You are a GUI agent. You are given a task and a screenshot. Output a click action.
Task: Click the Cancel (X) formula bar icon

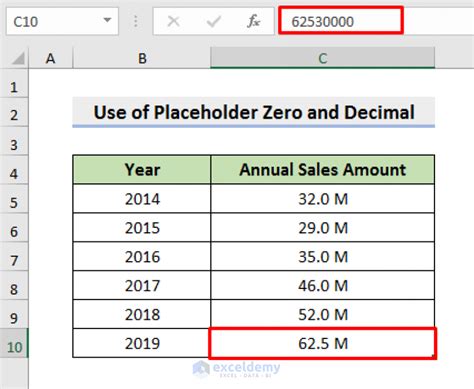173,22
